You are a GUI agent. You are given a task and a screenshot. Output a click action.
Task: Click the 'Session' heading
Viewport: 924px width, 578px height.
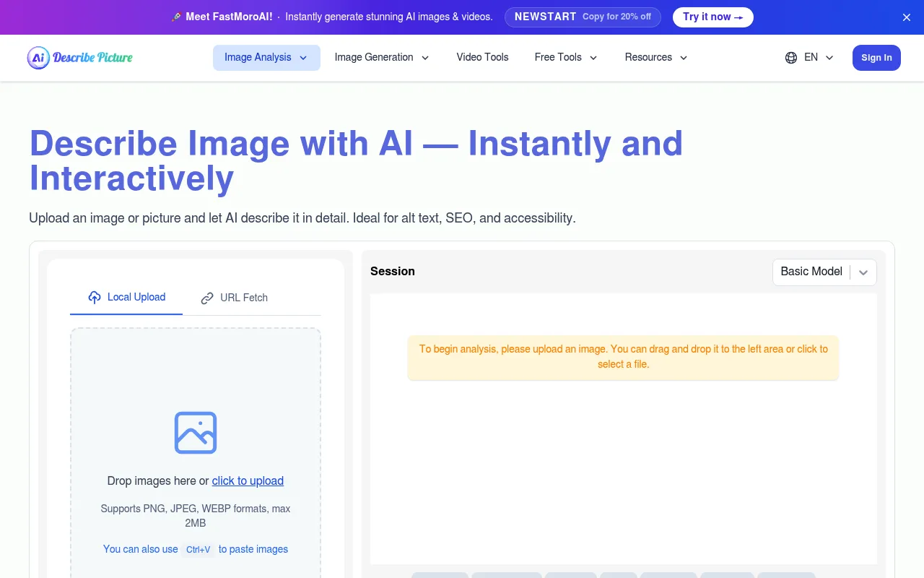393,272
